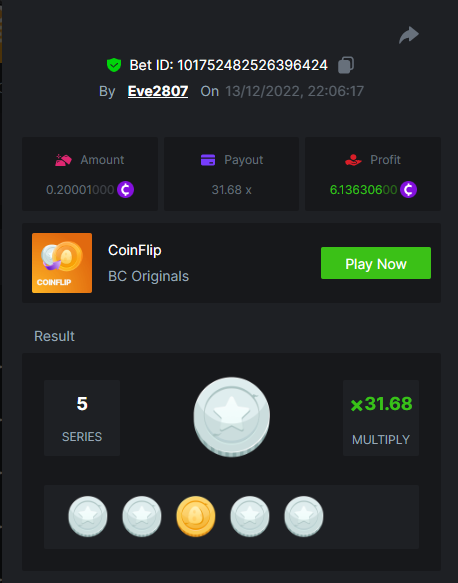Click the Amount dice icon
Screen dimensions: 458x583
click(63, 160)
